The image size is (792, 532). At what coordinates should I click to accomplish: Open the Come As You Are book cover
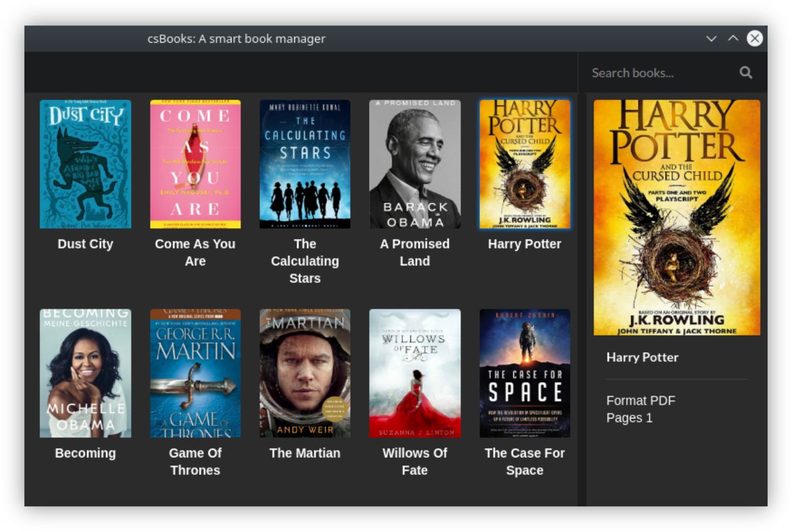(195, 163)
